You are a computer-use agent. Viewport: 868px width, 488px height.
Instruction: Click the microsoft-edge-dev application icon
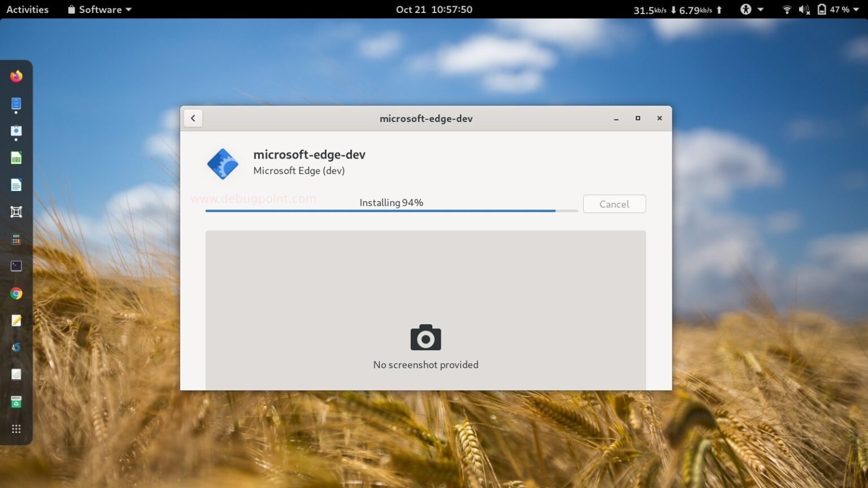223,164
